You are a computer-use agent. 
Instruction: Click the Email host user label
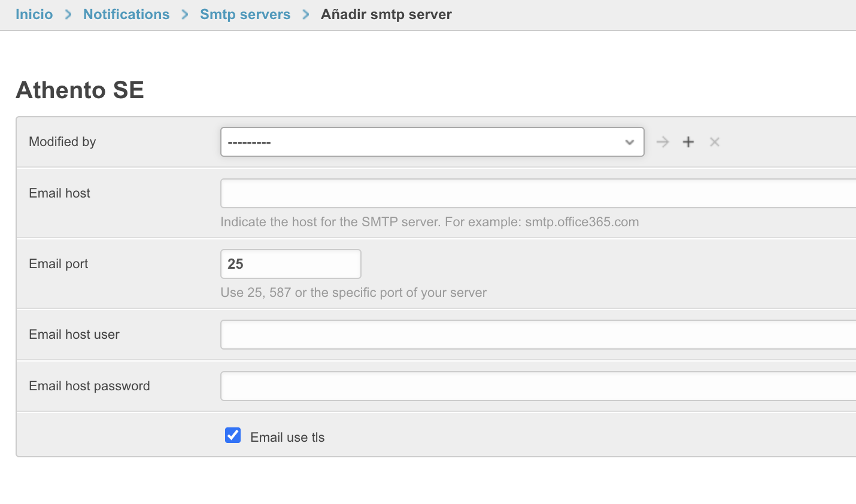tap(74, 335)
